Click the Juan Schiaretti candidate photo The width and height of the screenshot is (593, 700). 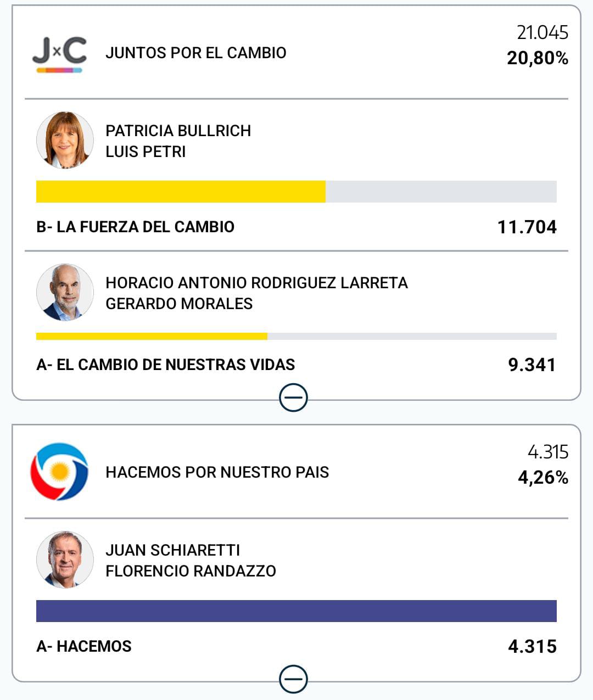pyautogui.click(x=65, y=559)
